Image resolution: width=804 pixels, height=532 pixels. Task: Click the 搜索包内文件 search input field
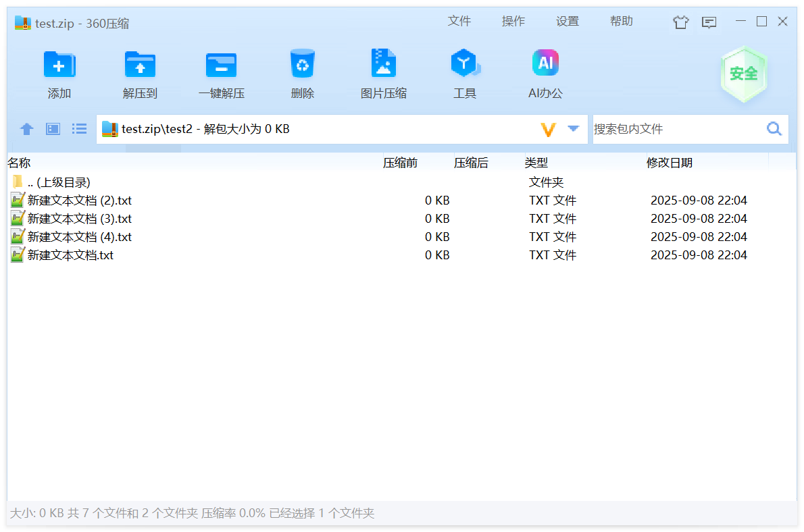coord(676,129)
